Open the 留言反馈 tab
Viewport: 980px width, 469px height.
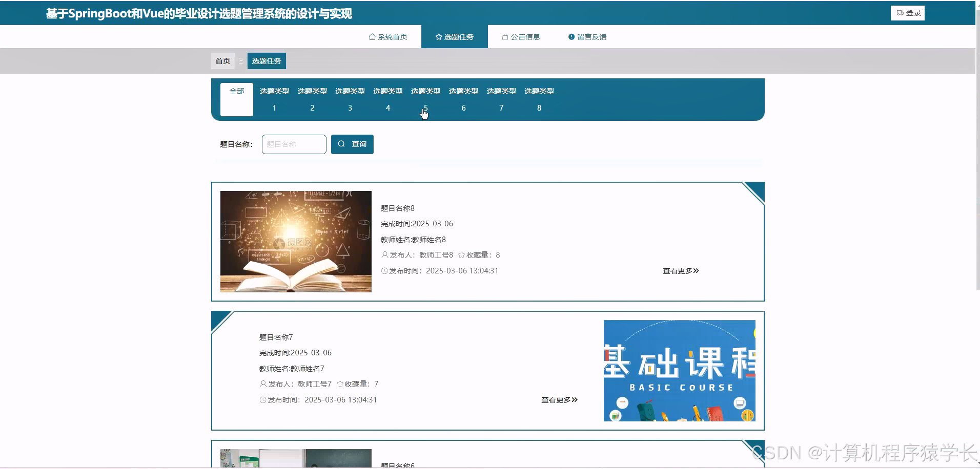tap(591, 36)
